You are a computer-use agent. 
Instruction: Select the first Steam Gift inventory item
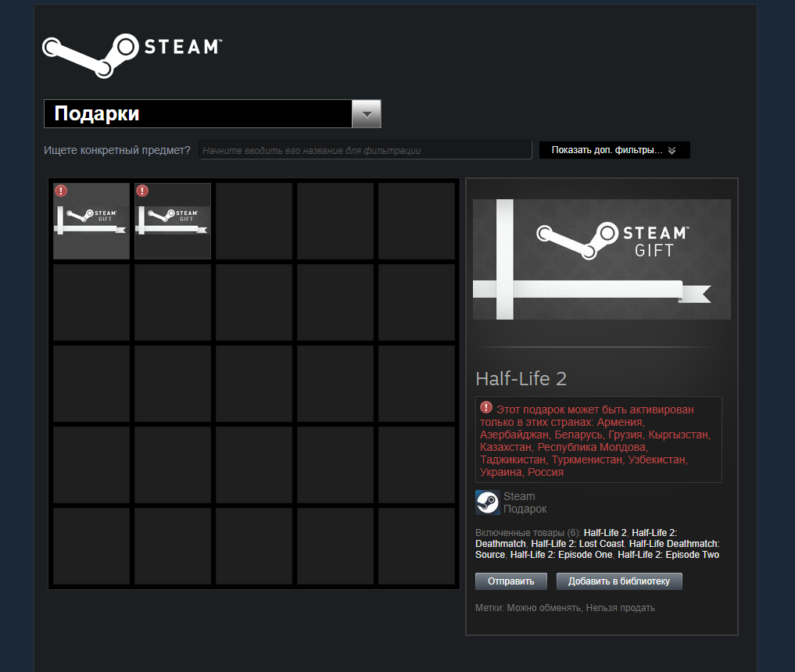click(91, 221)
